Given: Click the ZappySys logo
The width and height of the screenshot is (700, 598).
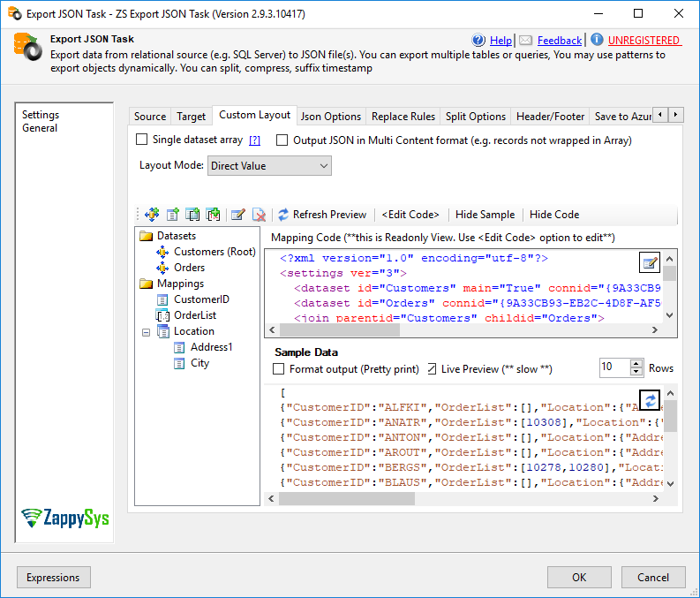Looking at the screenshot, I should pos(64,518).
